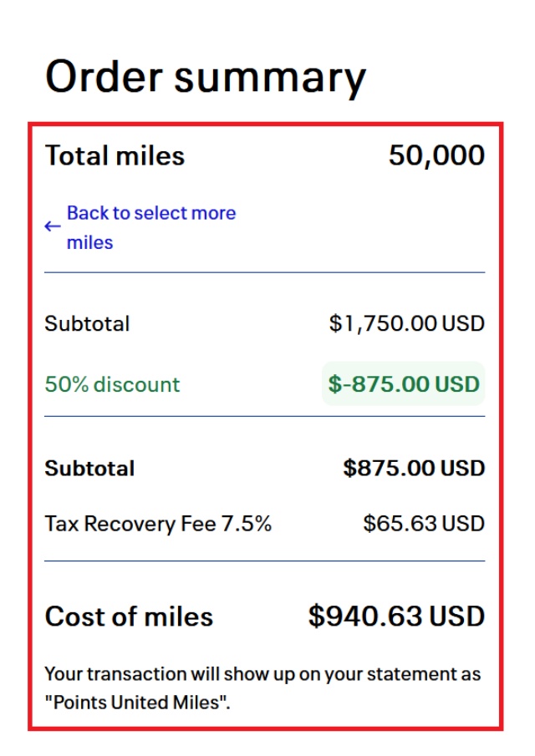Select the "Total miles" label
The image size is (535, 756).
coord(115,155)
